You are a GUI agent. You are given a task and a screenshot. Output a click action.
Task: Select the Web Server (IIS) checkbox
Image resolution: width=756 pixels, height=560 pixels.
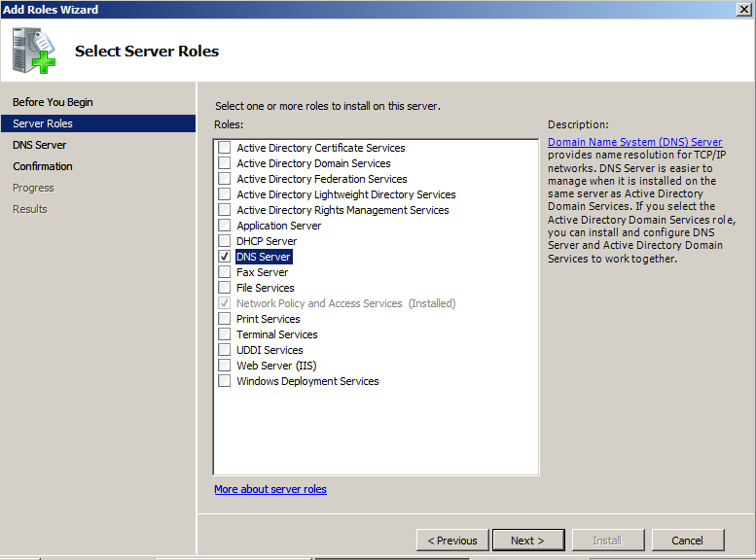point(225,366)
